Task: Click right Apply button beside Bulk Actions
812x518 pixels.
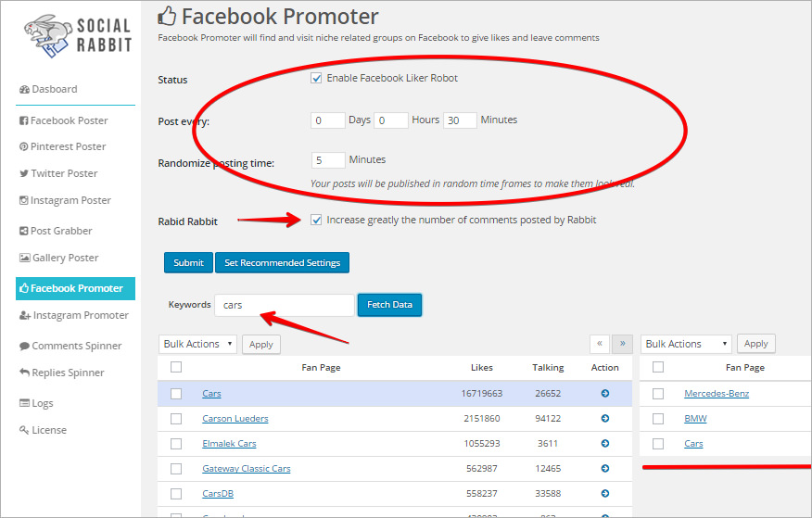Action: [756, 344]
